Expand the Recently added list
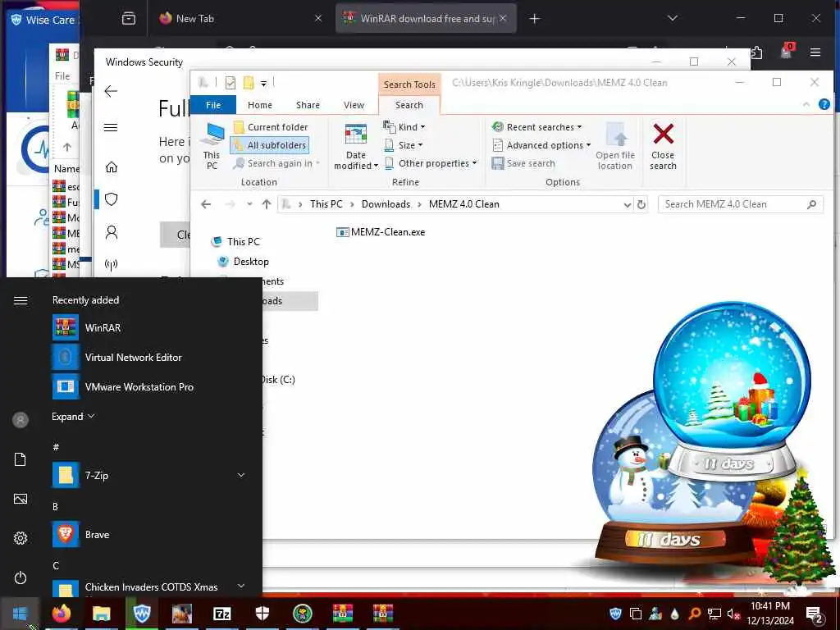The image size is (840, 630). [73, 416]
